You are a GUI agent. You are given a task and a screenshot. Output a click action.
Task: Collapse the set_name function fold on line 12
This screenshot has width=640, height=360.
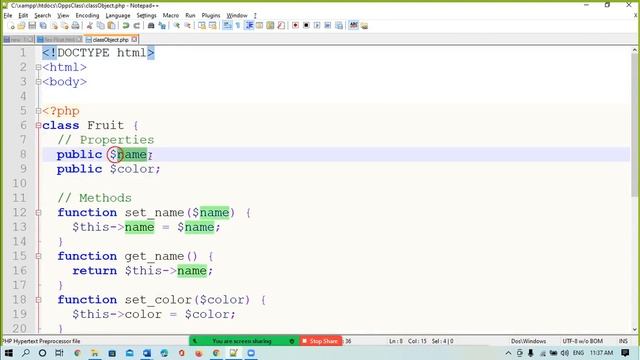pyautogui.click(x=38, y=213)
